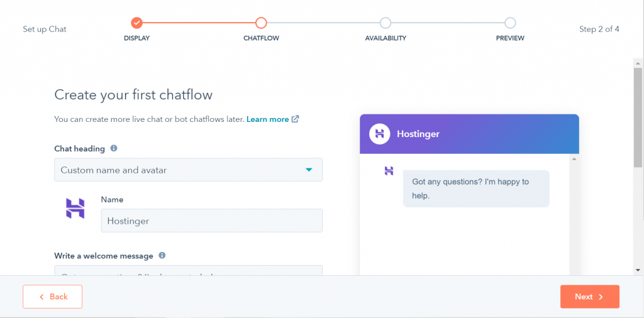Image resolution: width=644 pixels, height=318 pixels.
Task: Click the 'Step 2 of 4' text
Action: 599,29
